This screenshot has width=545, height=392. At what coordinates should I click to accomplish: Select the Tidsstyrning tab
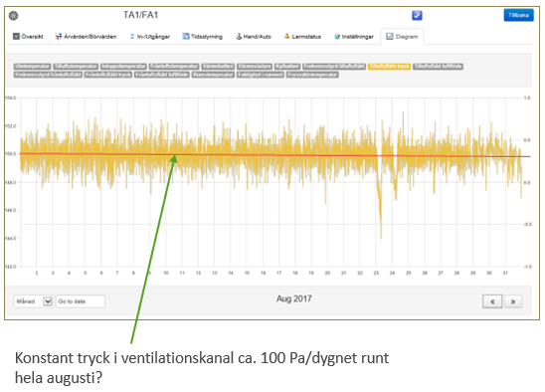click(202, 36)
